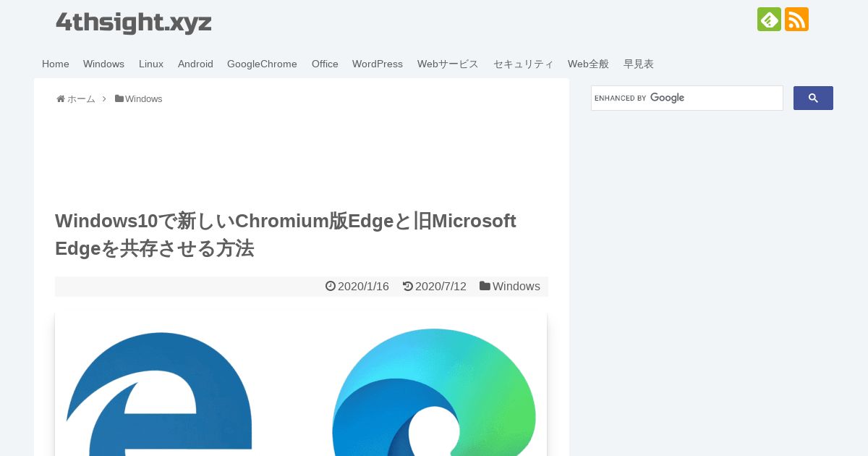The image size is (868, 456).
Task: Go to Home in the navigation menu
Action: (x=56, y=64)
